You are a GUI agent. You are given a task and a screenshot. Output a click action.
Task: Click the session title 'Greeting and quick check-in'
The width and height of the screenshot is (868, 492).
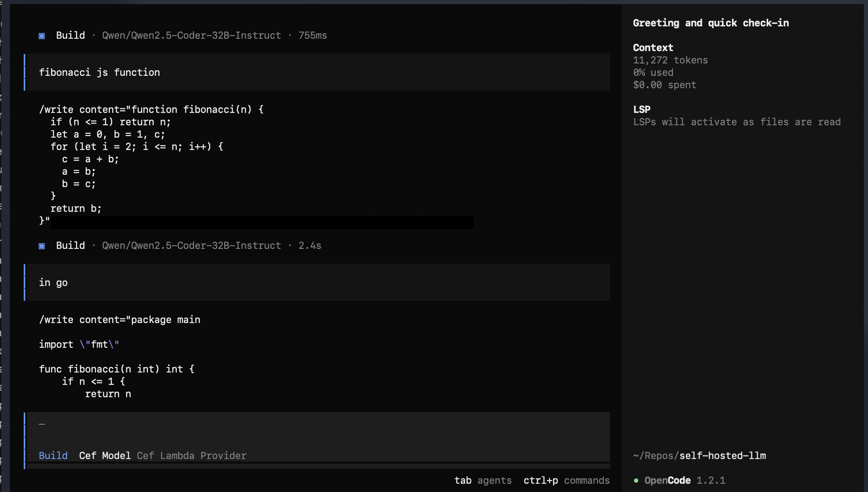point(711,23)
